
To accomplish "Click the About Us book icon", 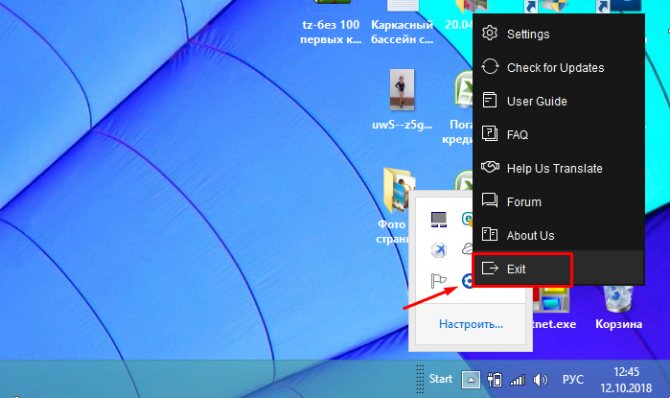I will (x=490, y=234).
